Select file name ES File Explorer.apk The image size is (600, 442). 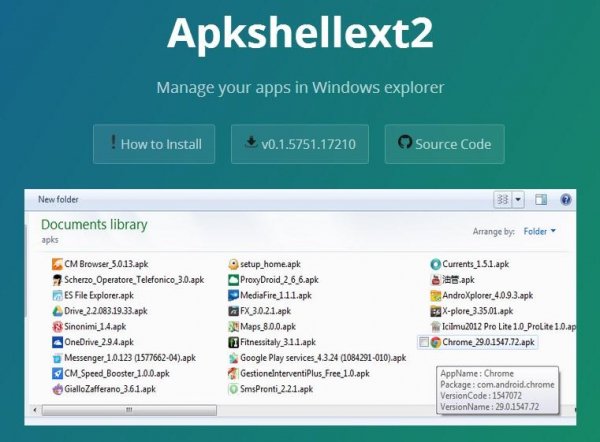click(x=99, y=295)
